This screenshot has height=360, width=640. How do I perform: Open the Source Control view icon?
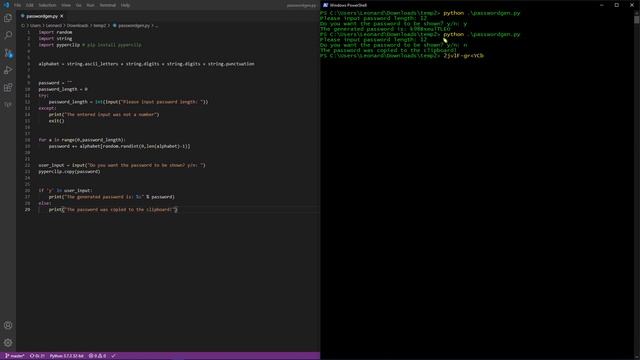(x=8, y=53)
